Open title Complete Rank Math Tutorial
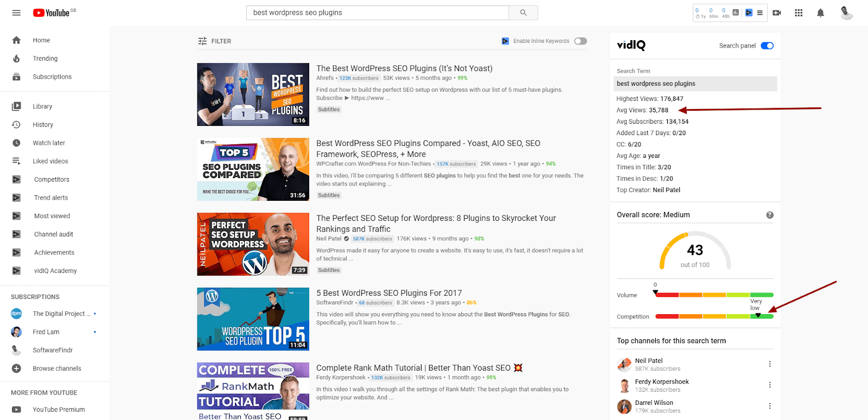Image resolution: width=868 pixels, height=420 pixels. click(x=419, y=368)
